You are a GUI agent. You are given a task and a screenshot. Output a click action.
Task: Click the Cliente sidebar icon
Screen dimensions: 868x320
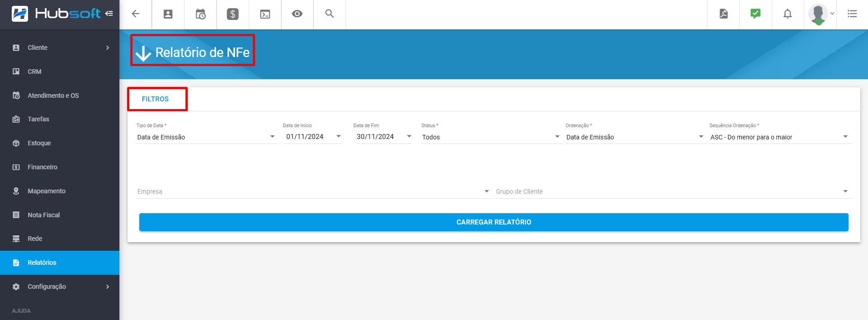[x=16, y=48]
